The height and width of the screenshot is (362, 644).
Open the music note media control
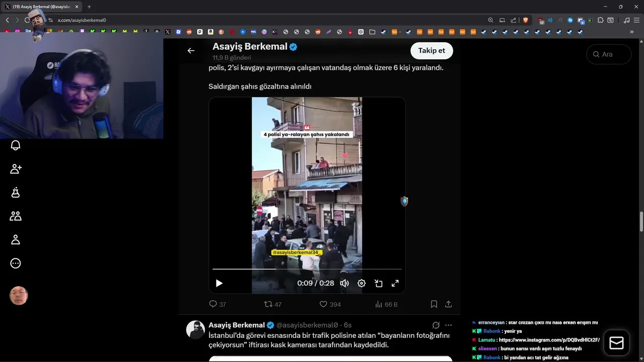626,20
